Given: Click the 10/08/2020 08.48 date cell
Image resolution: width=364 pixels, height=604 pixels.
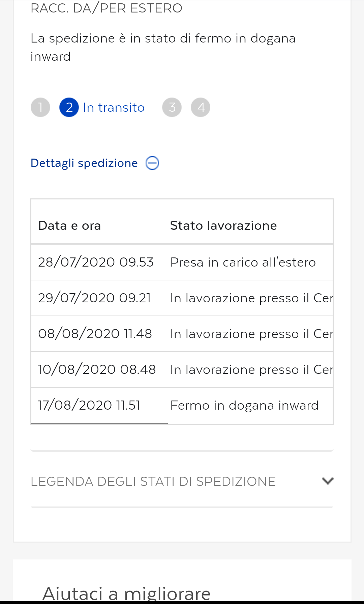Looking at the screenshot, I should point(97,369).
